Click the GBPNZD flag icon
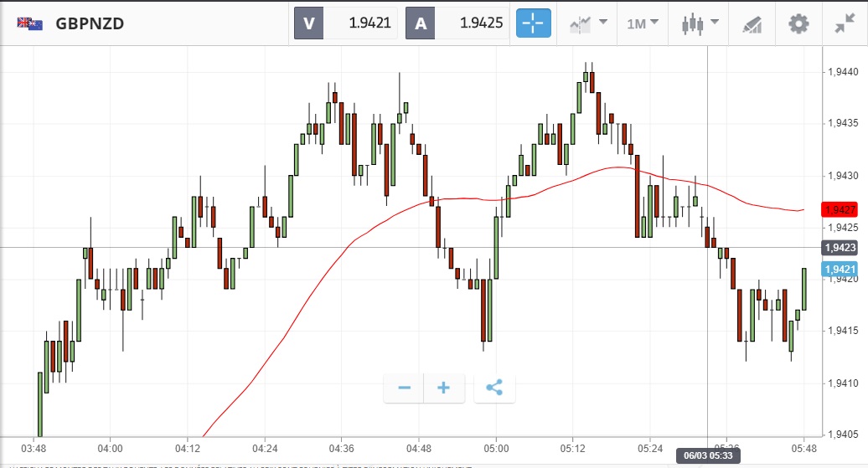The width and height of the screenshot is (868, 468). [x=30, y=23]
